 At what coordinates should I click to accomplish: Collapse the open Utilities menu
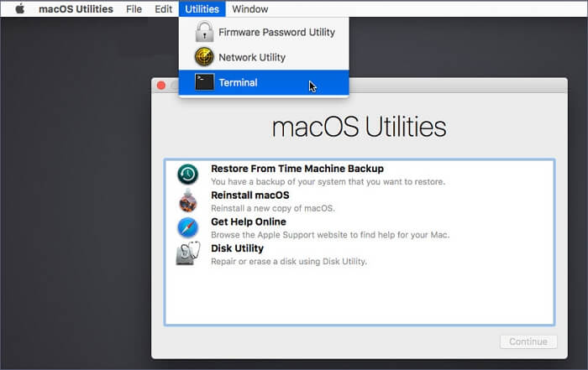(202, 9)
